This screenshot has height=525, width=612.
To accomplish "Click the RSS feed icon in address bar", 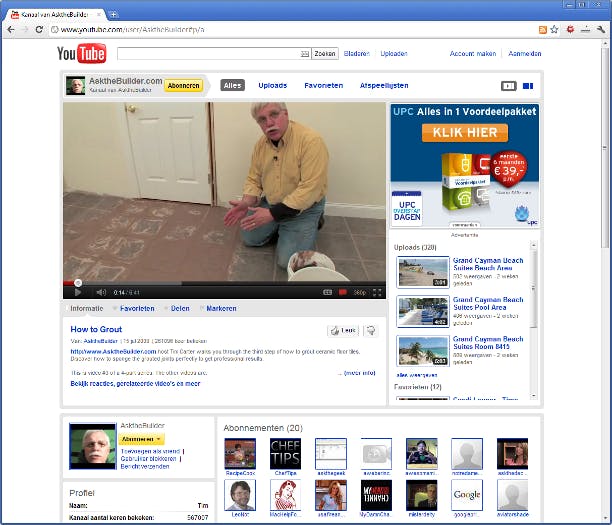I will click(543, 30).
